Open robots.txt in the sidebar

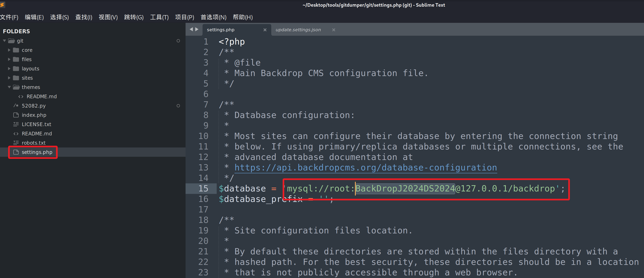click(x=34, y=143)
